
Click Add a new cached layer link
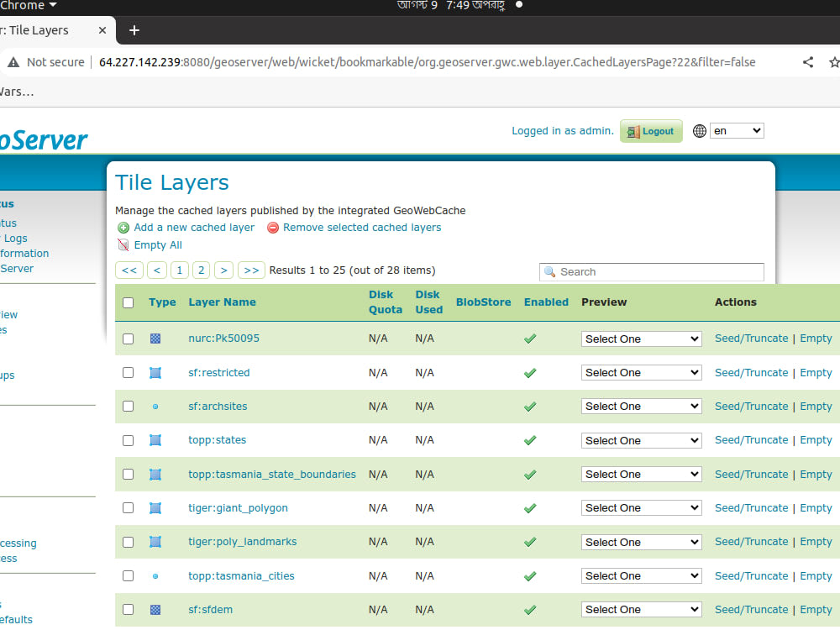[194, 228]
